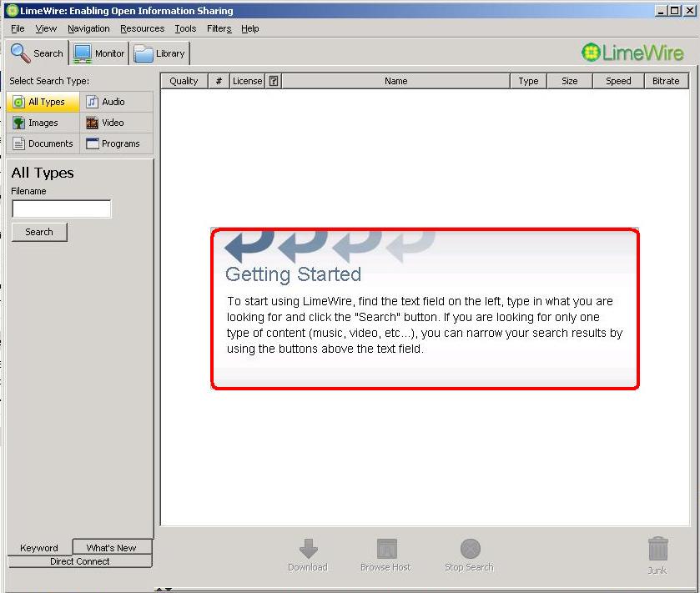Screen dimensions: 700x593
Task: Click the Search button under Filename
Action: point(39,232)
